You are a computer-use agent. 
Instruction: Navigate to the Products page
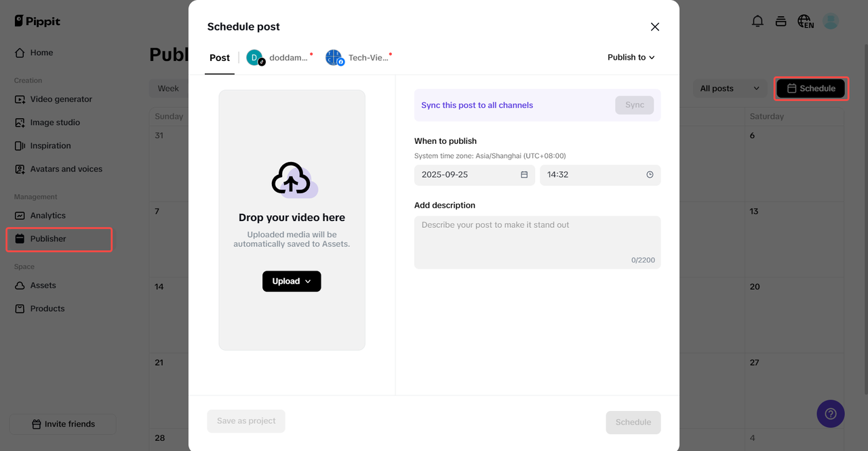[47, 308]
